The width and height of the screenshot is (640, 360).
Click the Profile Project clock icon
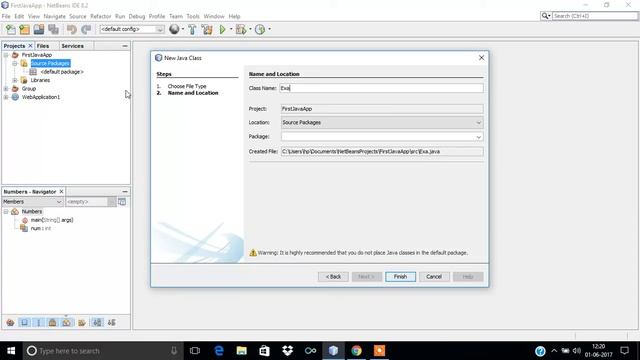click(260, 29)
